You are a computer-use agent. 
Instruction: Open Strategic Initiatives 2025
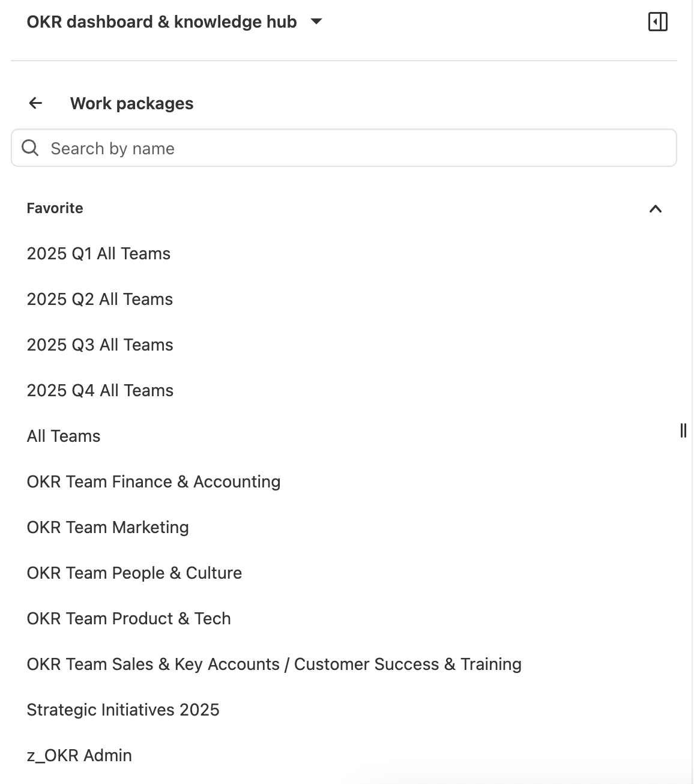coord(123,710)
